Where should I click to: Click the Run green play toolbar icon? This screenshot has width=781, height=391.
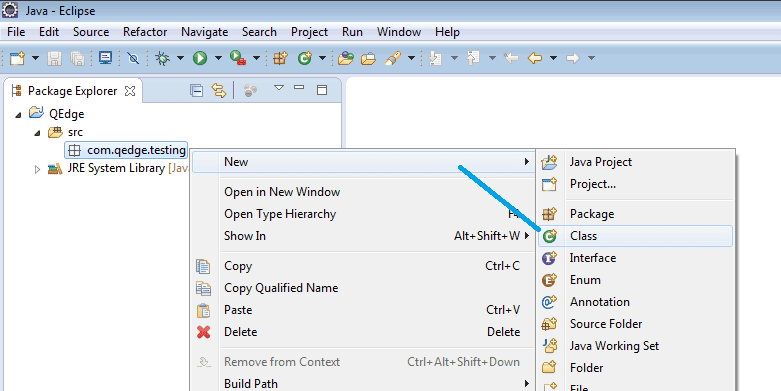(200, 58)
